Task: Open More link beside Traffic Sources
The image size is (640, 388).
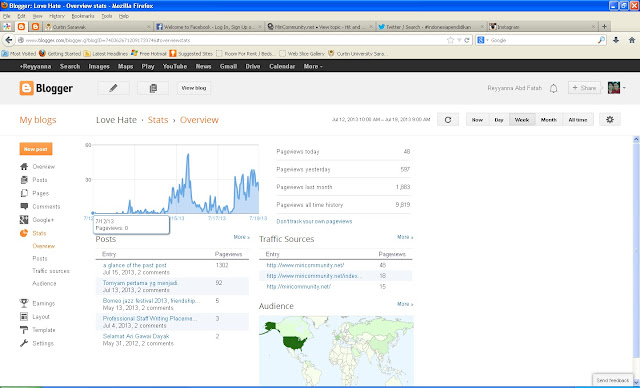Action: 405,237
